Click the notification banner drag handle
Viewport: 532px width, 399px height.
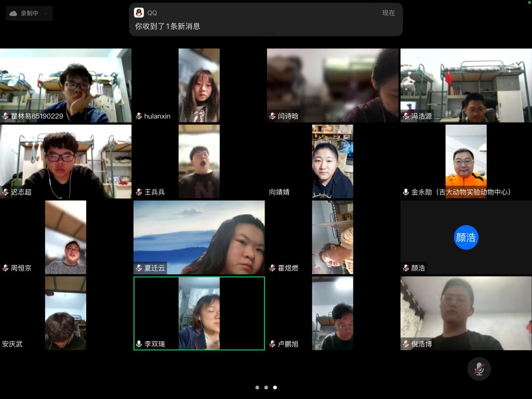point(266,33)
